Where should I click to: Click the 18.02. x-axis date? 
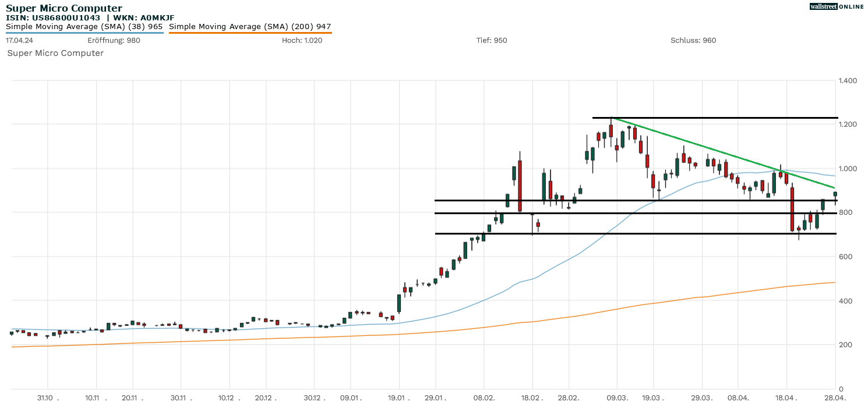click(x=532, y=398)
